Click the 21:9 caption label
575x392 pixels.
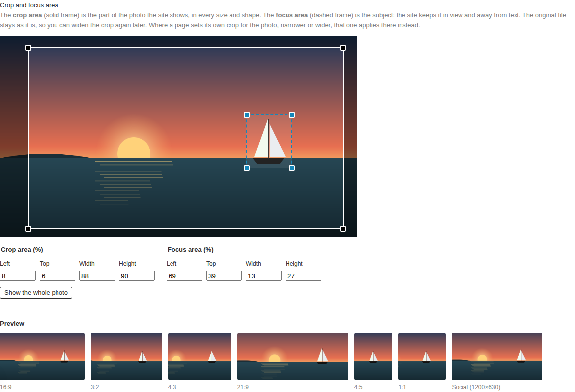tap(243, 387)
